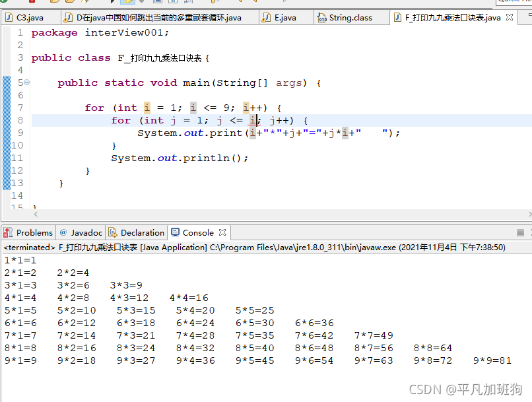The image size is (532, 402).
Task: Click line number 9 in the gutter
Action: tap(20, 133)
